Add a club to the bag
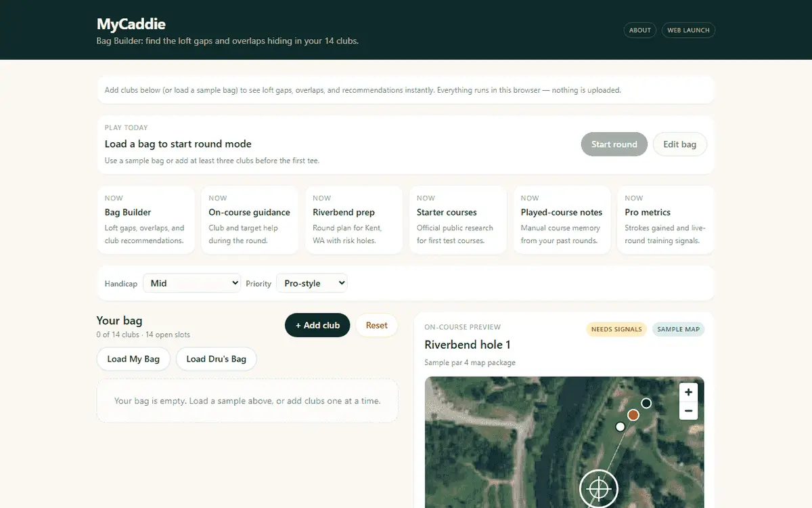Image resolution: width=812 pixels, height=508 pixels. tap(317, 325)
